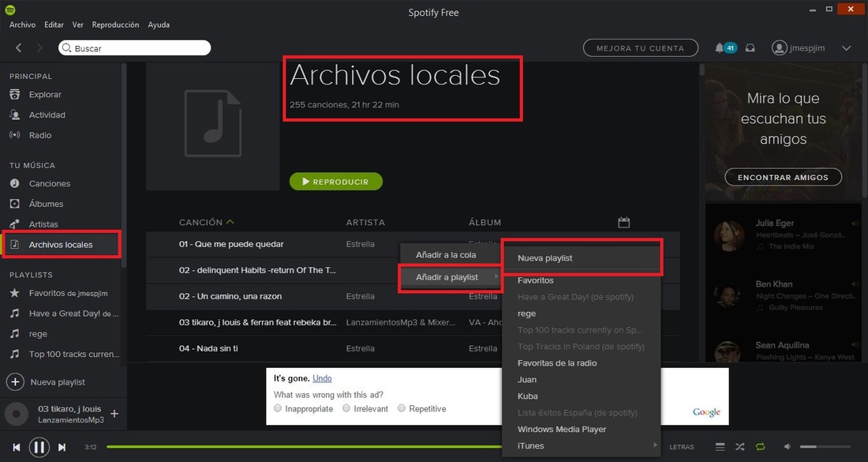Open the Editar menu
868x462 pixels.
pos(54,25)
